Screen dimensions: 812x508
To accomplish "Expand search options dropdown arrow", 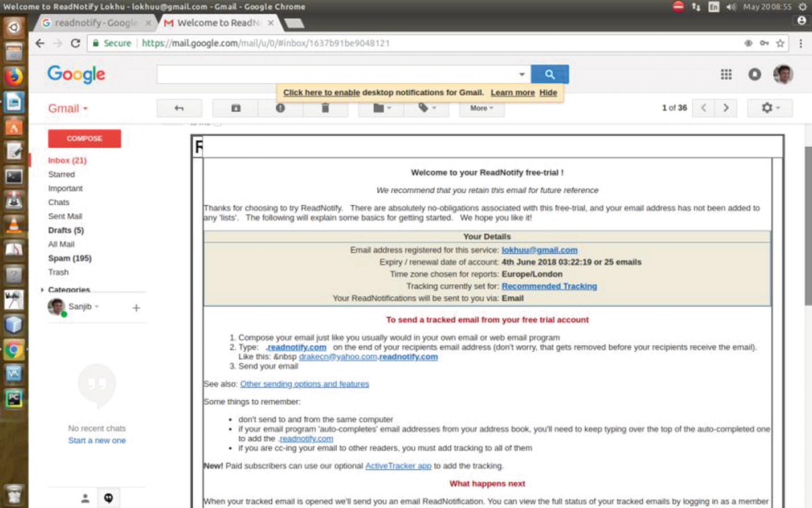I will [521, 74].
